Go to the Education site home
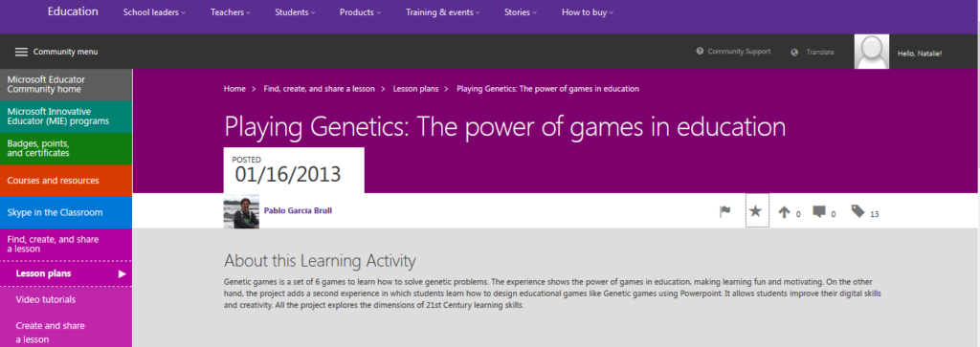 pyautogui.click(x=73, y=11)
